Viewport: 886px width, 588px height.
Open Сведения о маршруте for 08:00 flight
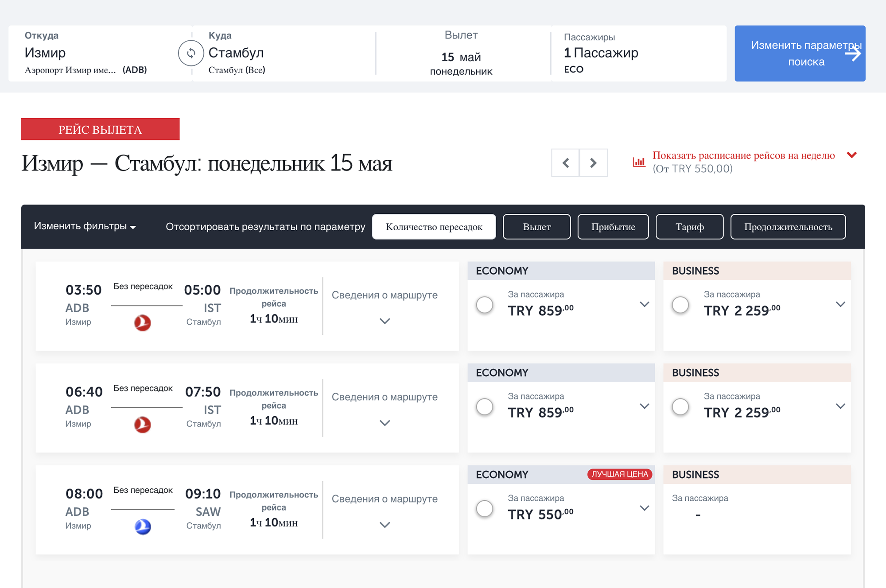coord(385,499)
